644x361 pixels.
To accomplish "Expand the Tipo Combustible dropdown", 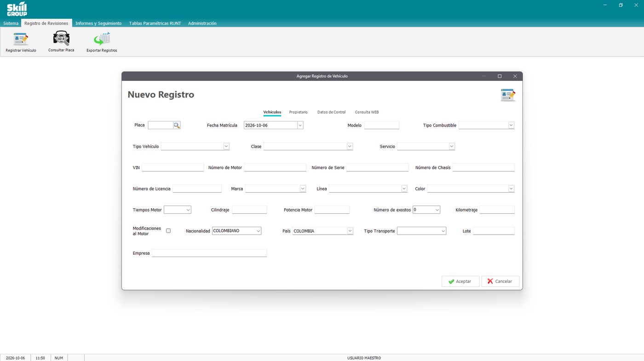I will click(x=511, y=125).
